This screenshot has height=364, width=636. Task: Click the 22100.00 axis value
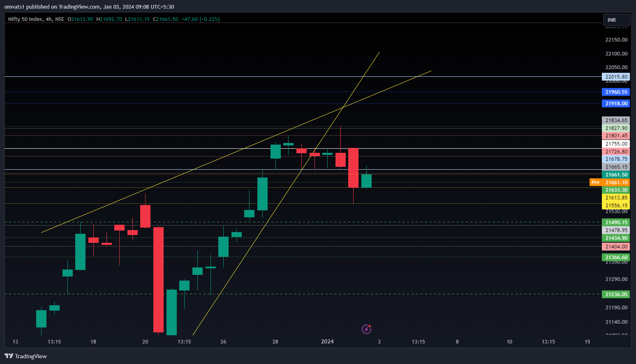[616, 54]
